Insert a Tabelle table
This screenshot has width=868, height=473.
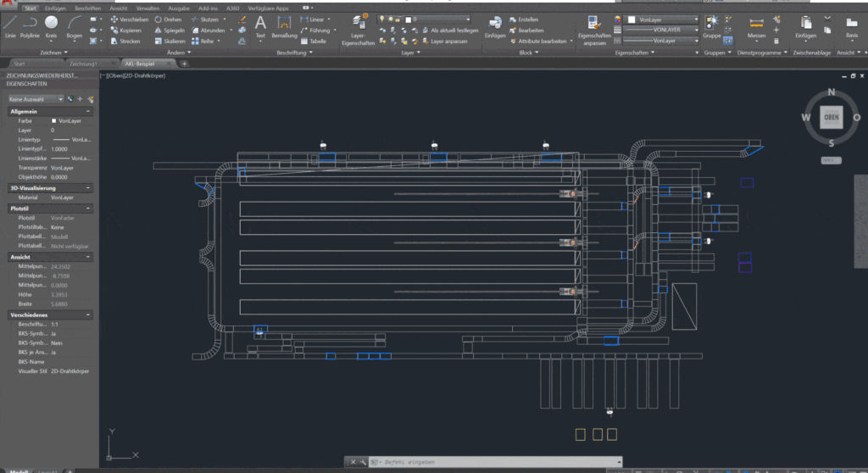314,41
